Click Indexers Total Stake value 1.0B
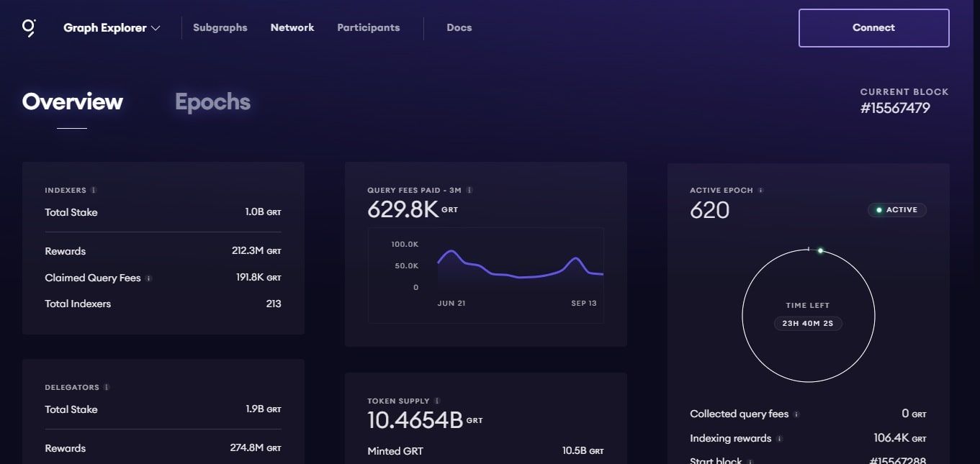980x464 pixels. pos(263,212)
